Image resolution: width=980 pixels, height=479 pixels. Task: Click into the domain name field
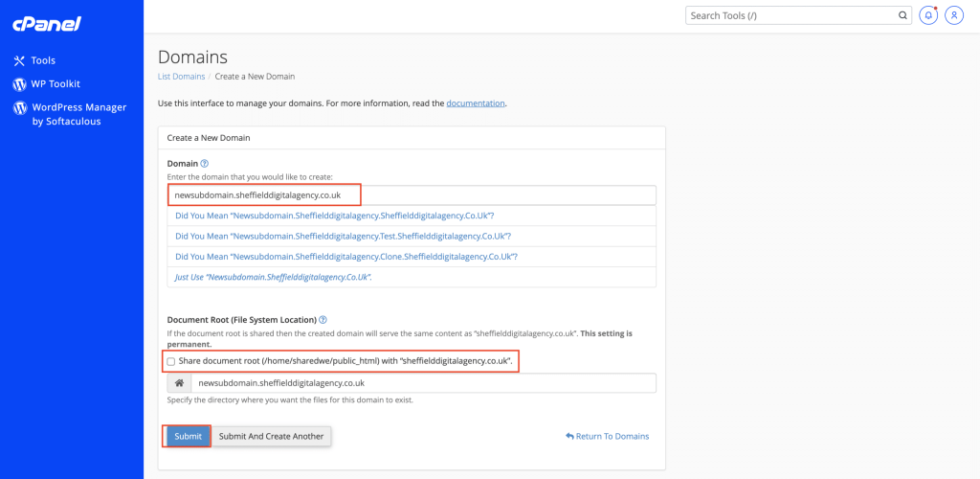coord(412,195)
